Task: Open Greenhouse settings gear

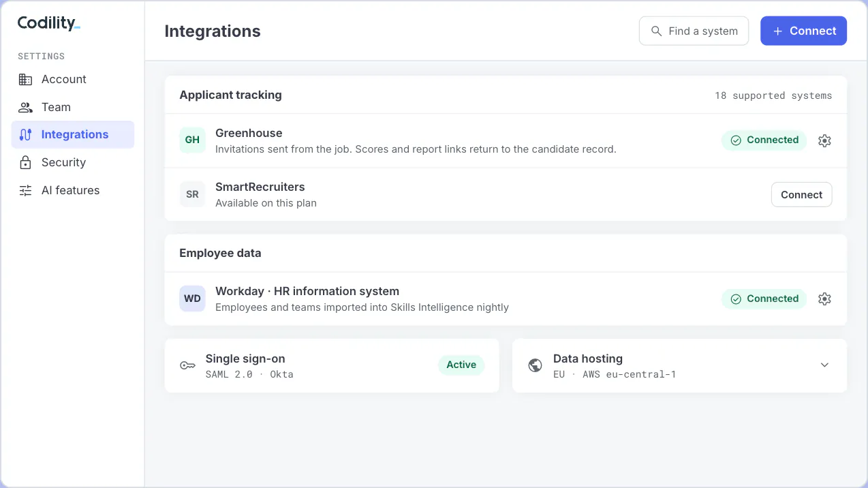Action: coord(824,140)
